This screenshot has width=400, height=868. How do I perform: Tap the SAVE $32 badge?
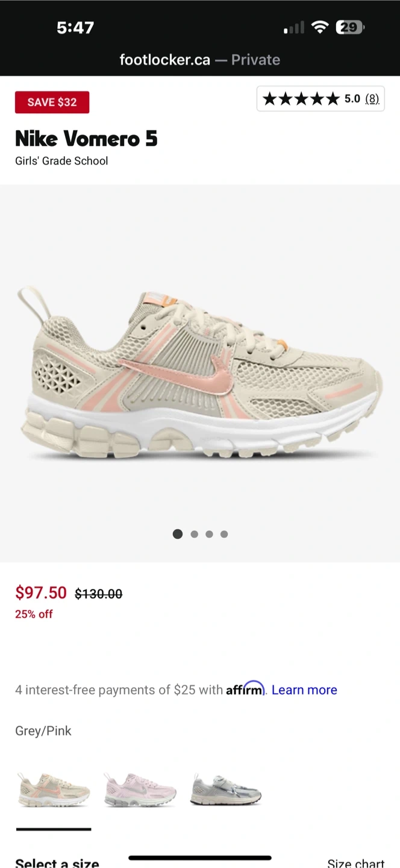(x=52, y=102)
